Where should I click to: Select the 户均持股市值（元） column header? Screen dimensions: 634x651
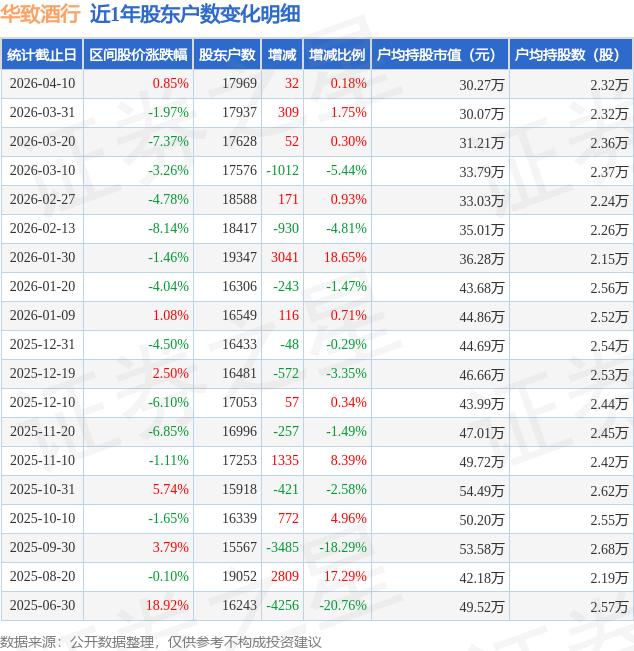[439, 55]
